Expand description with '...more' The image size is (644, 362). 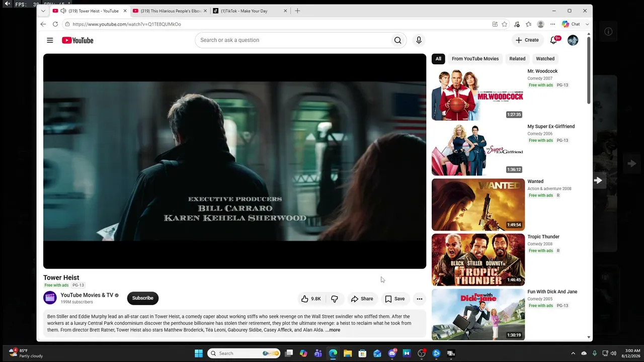pyautogui.click(x=333, y=330)
